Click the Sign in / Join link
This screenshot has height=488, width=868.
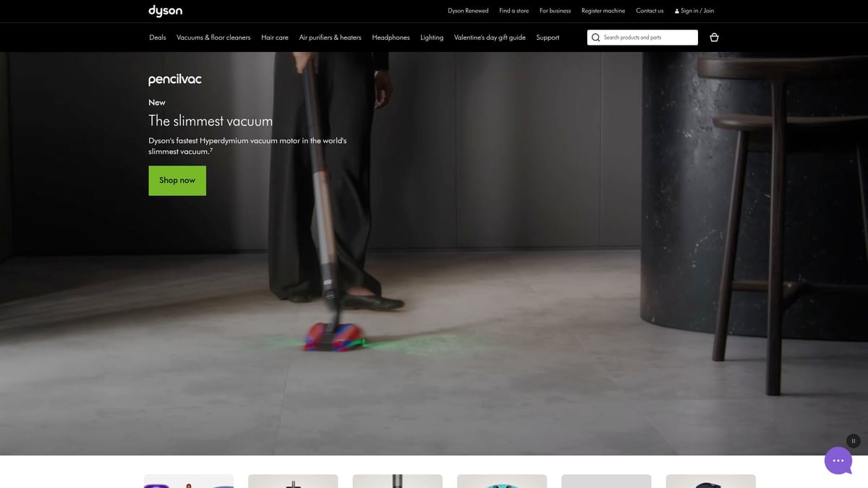coord(694,11)
